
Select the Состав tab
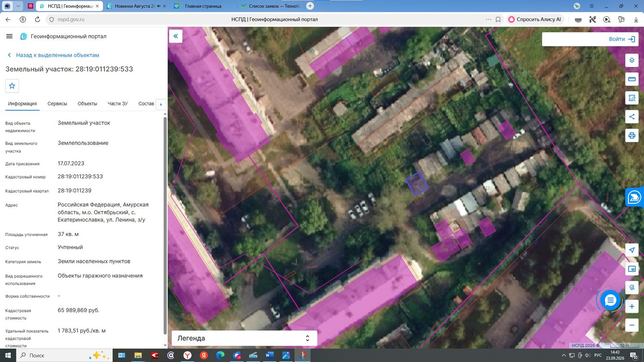coord(146,104)
